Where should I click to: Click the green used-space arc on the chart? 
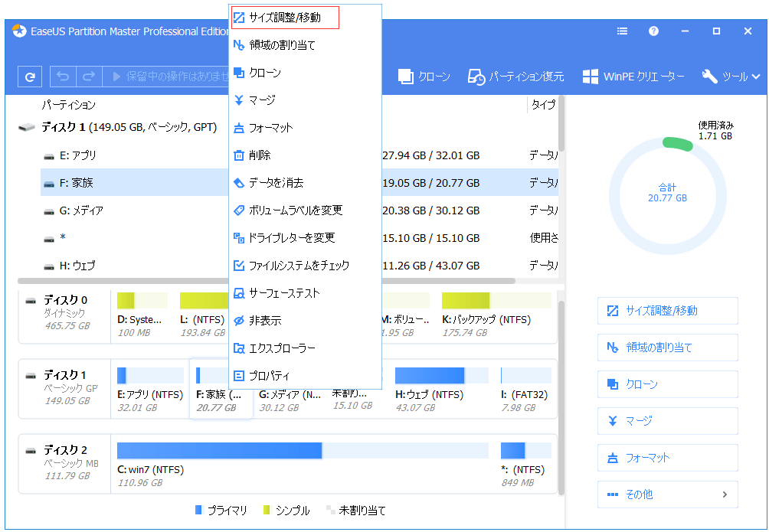tap(677, 142)
